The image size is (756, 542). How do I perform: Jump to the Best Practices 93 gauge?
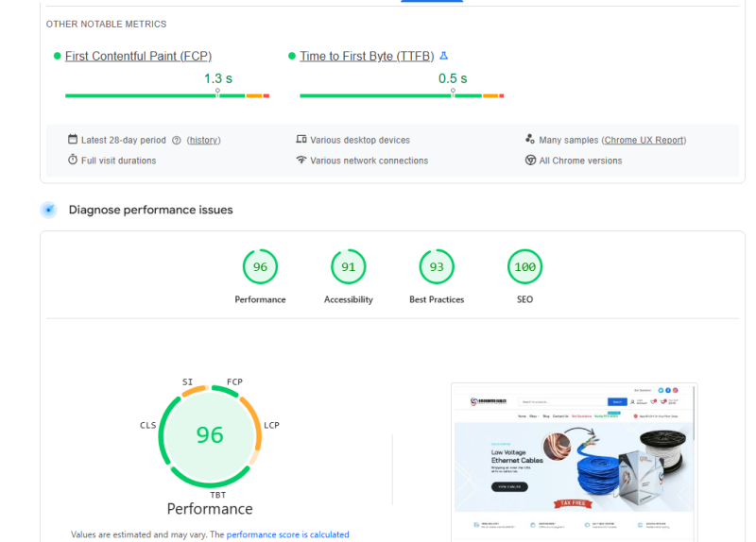coord(437,277)
